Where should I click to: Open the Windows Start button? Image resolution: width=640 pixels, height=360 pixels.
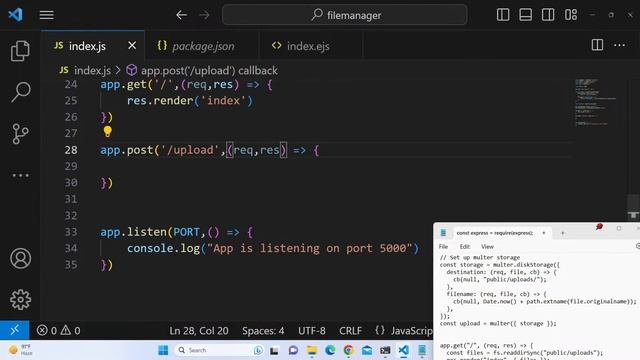point(163,350)
